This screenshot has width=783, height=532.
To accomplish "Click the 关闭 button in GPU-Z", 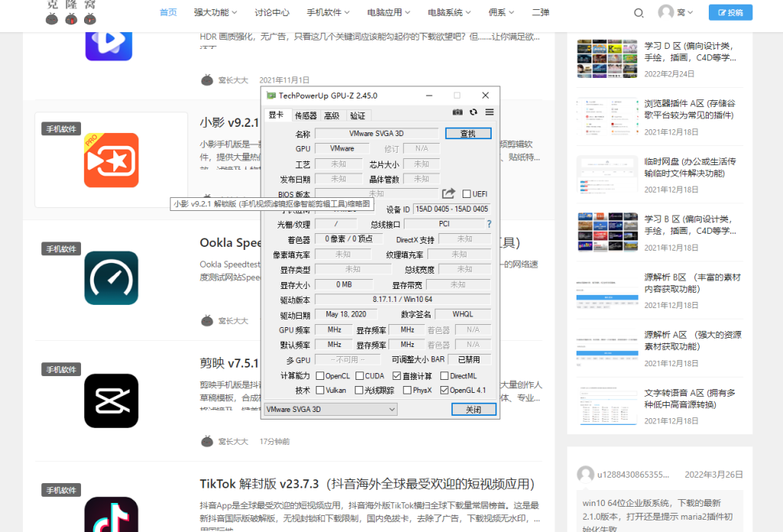I will (x=473, y=409).
